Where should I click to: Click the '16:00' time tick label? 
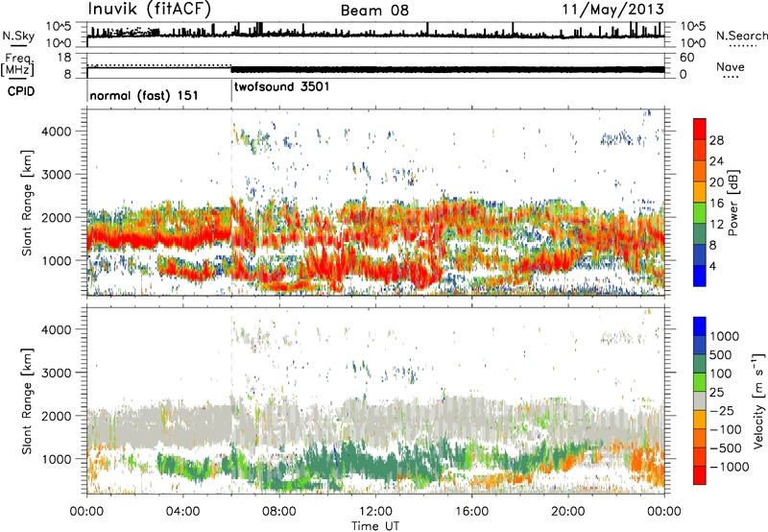pos(471,512)
